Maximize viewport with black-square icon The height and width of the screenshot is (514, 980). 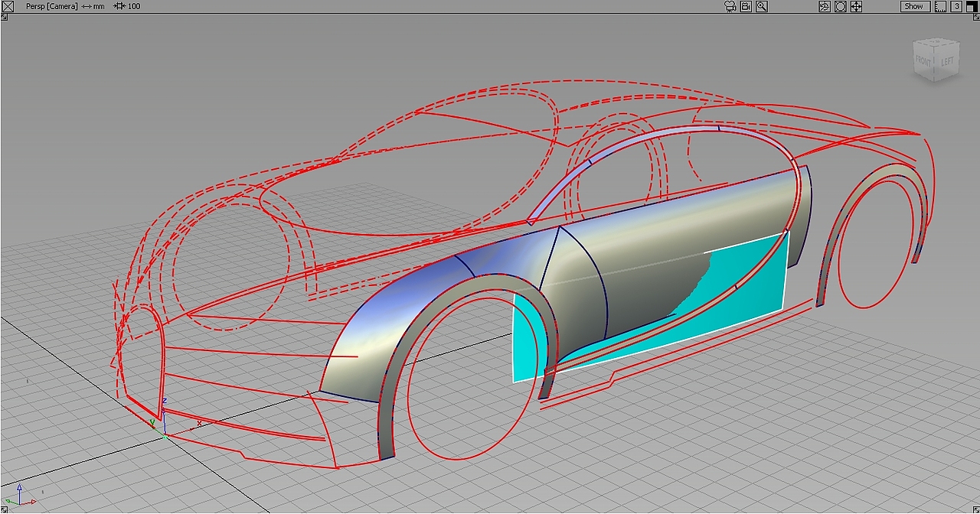pos(972,6)
